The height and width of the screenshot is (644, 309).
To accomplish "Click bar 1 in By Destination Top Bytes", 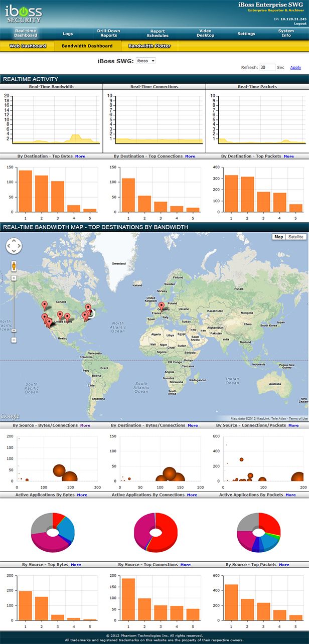I will (x=26, y=191).
